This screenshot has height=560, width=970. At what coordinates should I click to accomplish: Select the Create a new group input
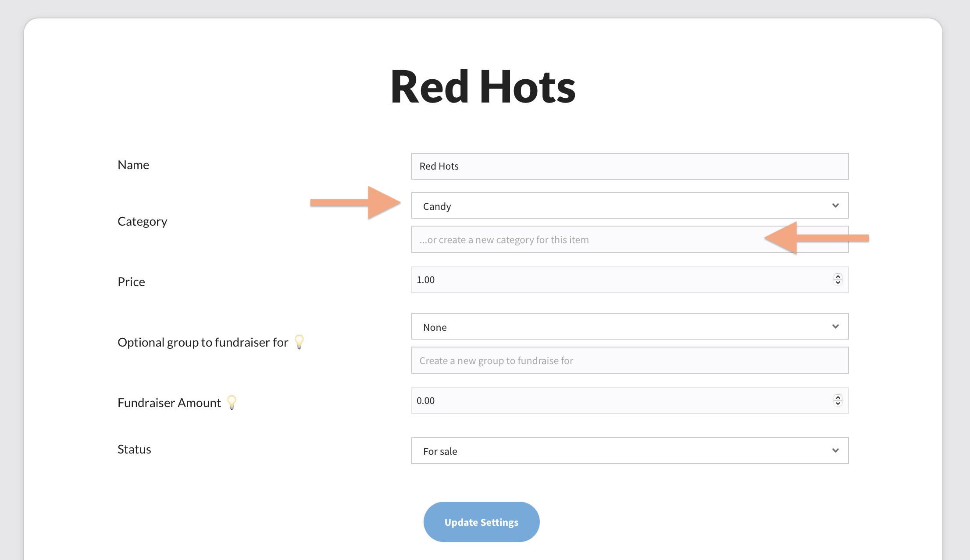pyautogui.click(x=629, y=361)
